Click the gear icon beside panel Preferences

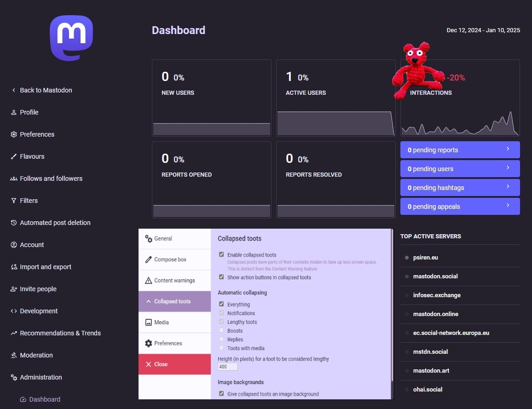click(x=148, y=343)
